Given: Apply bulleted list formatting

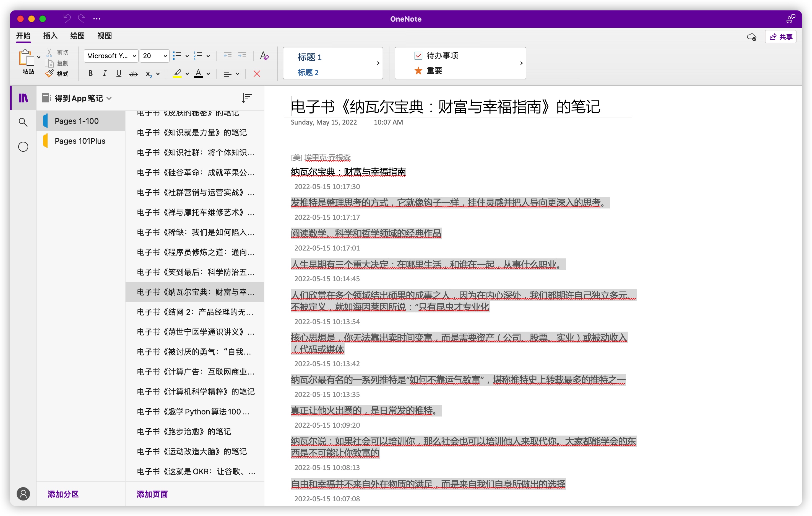Looking at the screenshot, I should 177,56.
